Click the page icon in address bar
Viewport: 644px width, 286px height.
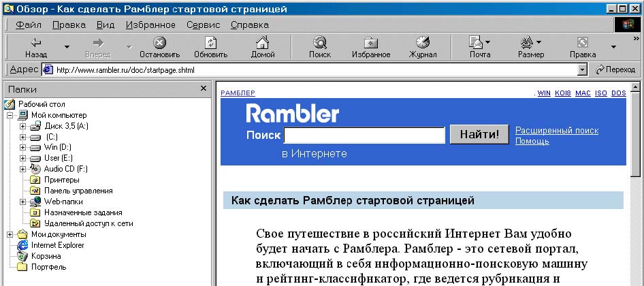pos(48,70)
